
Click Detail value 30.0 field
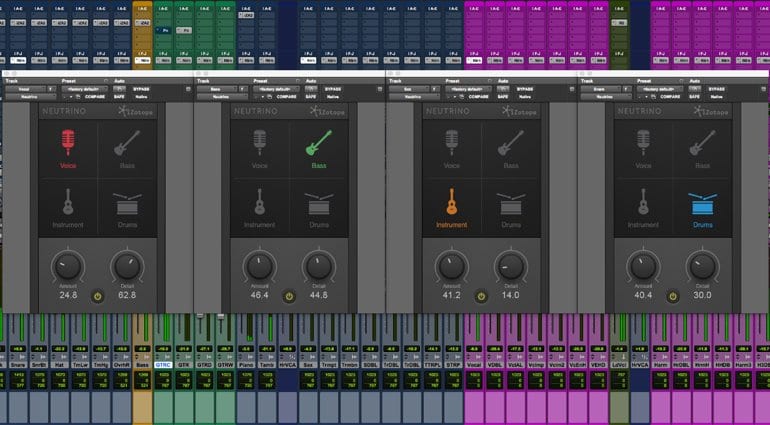(x=702, y=295)
